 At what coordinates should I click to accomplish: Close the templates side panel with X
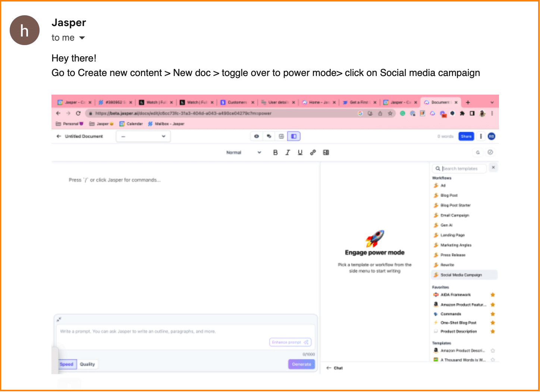493,168
